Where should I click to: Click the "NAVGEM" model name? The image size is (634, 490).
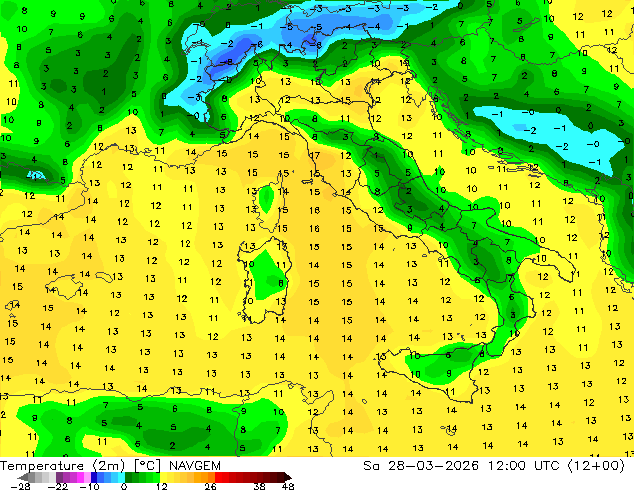tap(195, 466)
